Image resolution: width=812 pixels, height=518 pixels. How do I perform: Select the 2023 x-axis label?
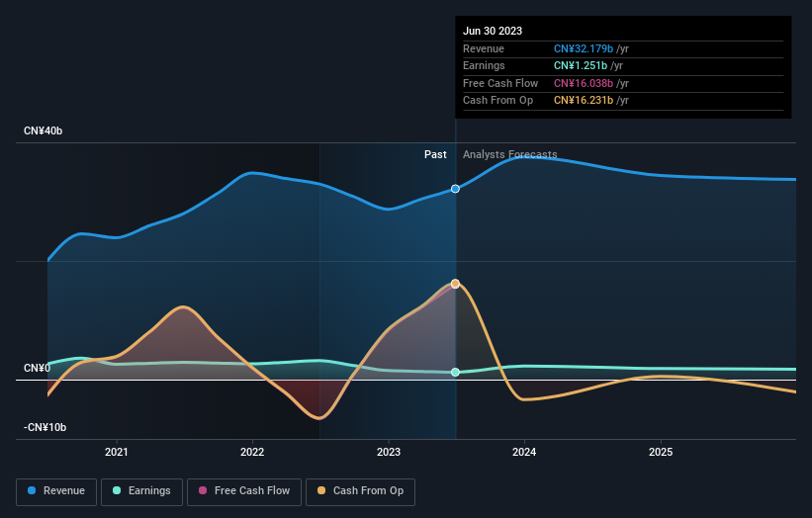point(389,452)
